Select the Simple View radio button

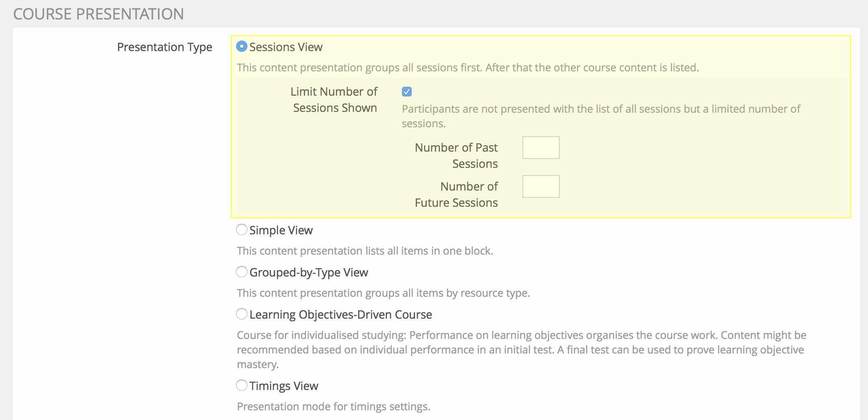(x=242, y=230)
